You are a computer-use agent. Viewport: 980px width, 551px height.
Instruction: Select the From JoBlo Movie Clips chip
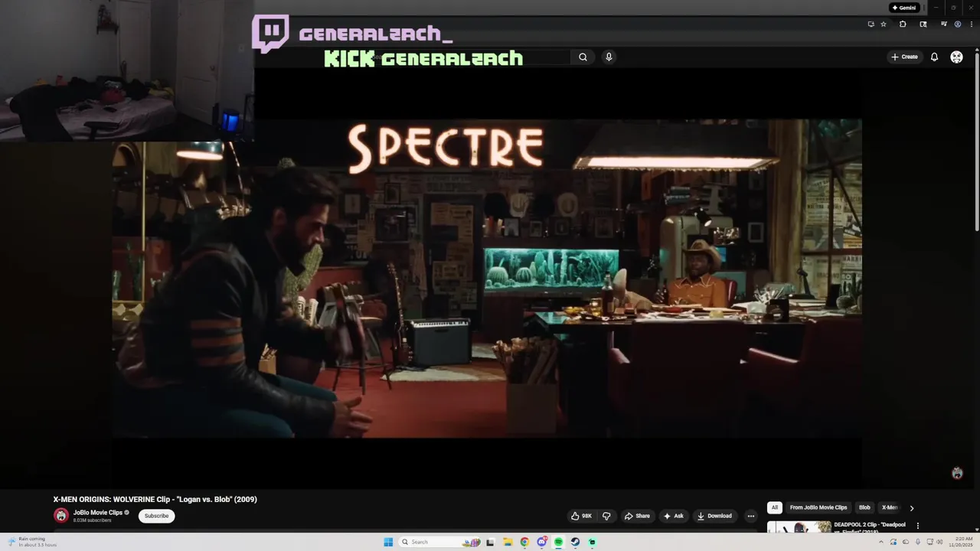pos(818,507)
